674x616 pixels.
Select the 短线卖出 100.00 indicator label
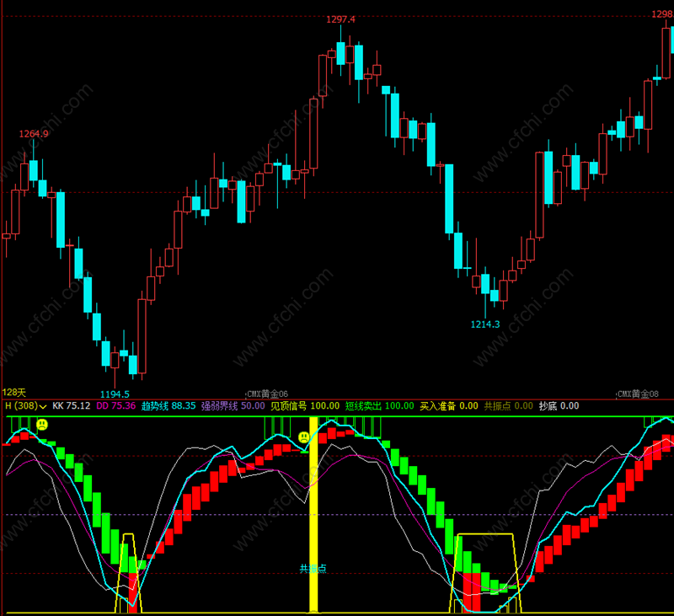[380, 406]
